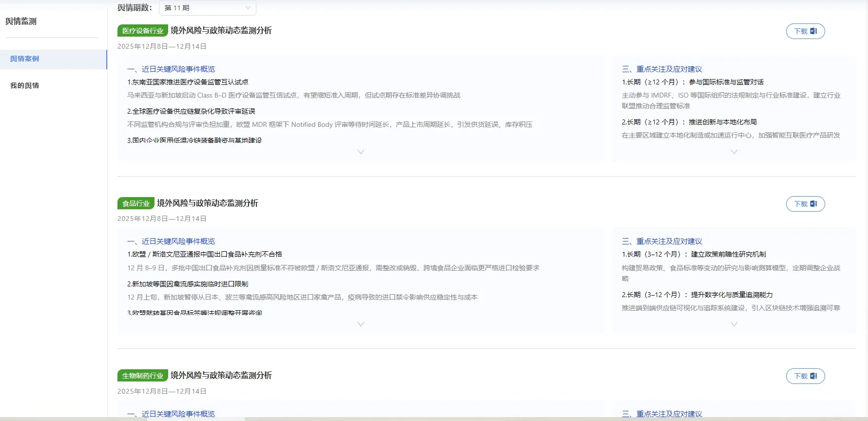Click the text about 欧盟 MDR 框架下 Notified Body
Screen dimensions: 868x421
point(330,124)
